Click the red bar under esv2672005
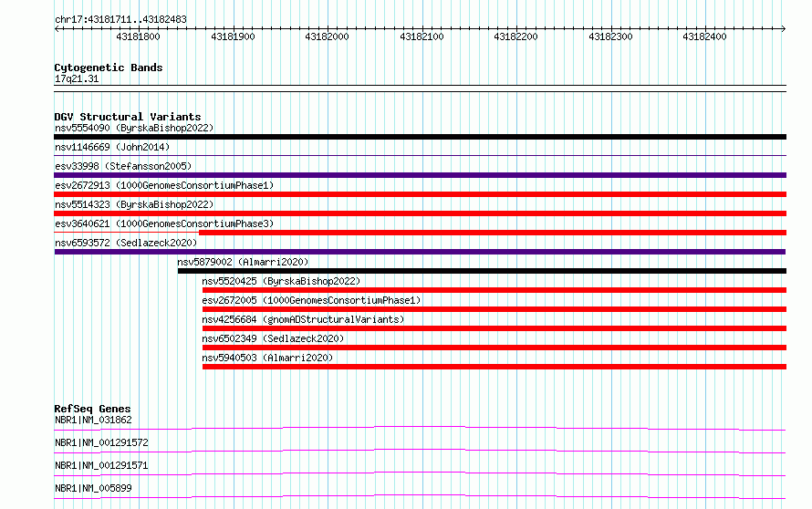The image size is (812, 509). point(494,309)
